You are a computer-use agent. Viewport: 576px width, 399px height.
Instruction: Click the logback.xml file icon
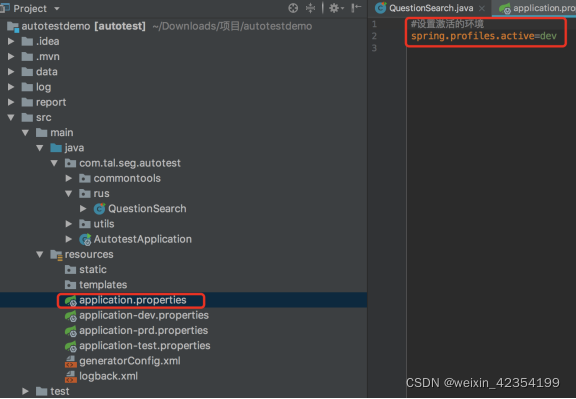coord(71,377)
